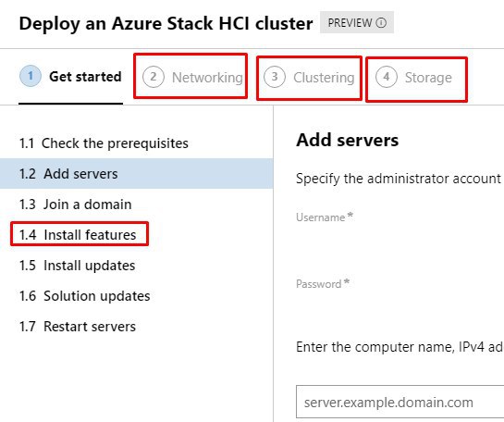Open the Storage tab label
This screenshot has height=422, width=504.
point(428,78)
